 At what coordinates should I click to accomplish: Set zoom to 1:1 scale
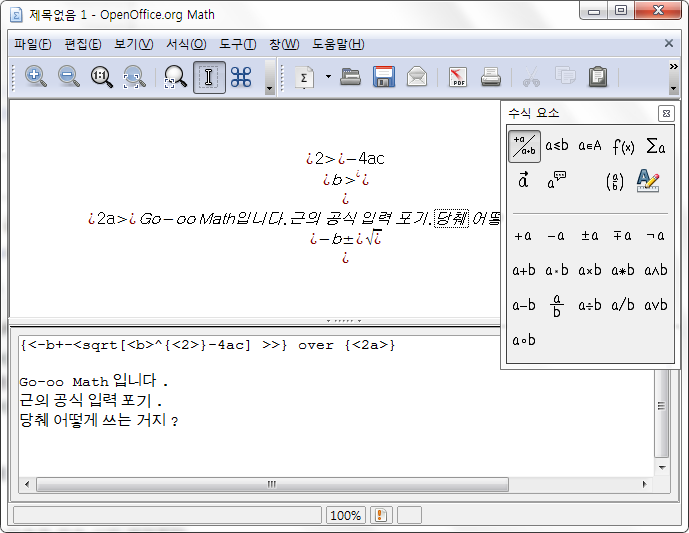(x=102, y=77)
